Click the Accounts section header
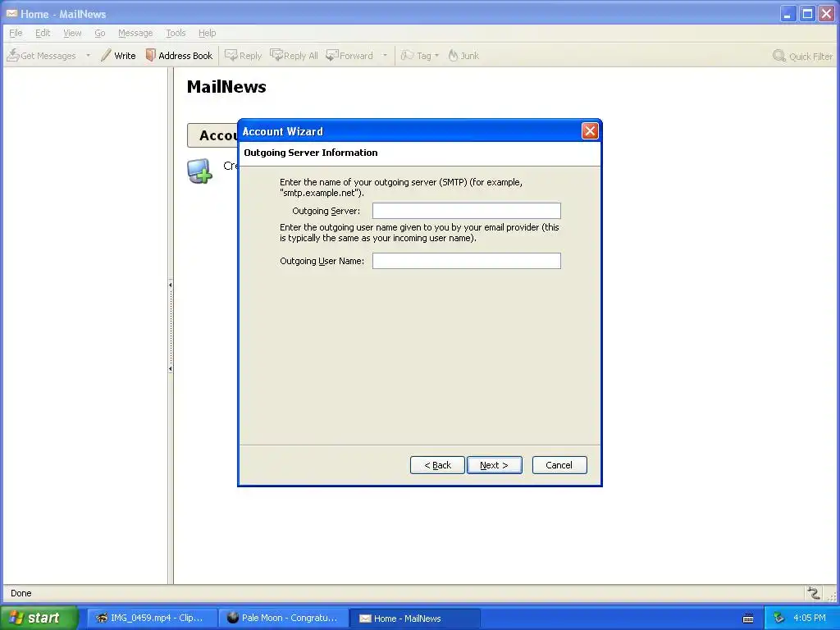 point(213,135)
